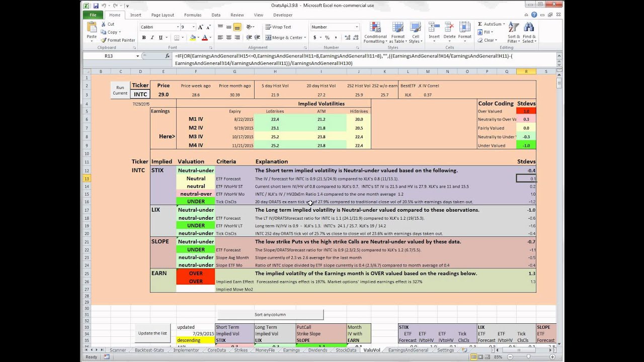Click the zoom slider handle

528,357
